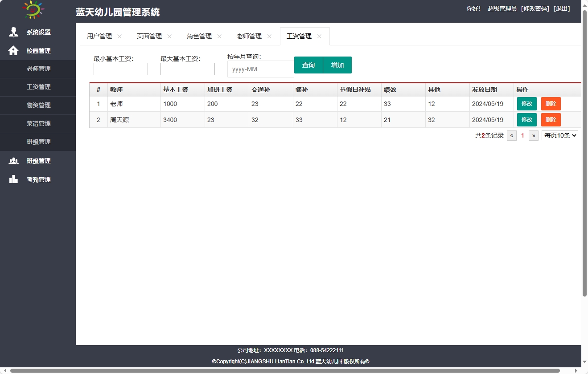Close the 工资管理 tab via its X icon
The image size is (588, 374).
coord(319,37)
